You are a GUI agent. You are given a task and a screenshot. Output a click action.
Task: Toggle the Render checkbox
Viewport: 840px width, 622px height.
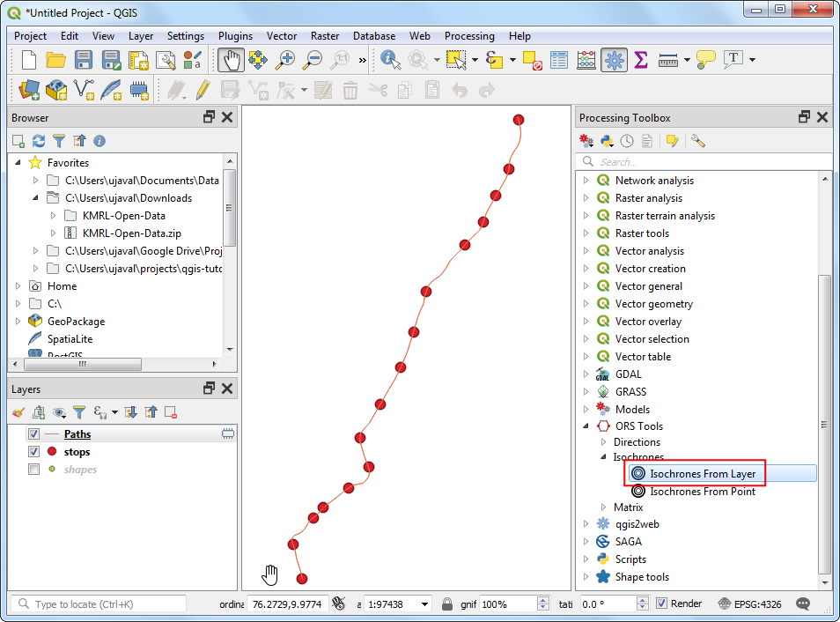coord(661,603)
